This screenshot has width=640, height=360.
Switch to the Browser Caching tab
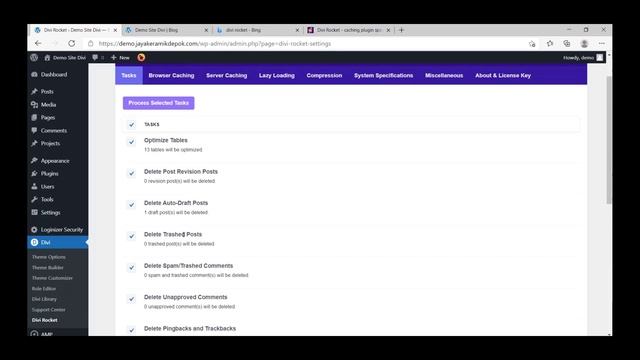pos(171,76)
